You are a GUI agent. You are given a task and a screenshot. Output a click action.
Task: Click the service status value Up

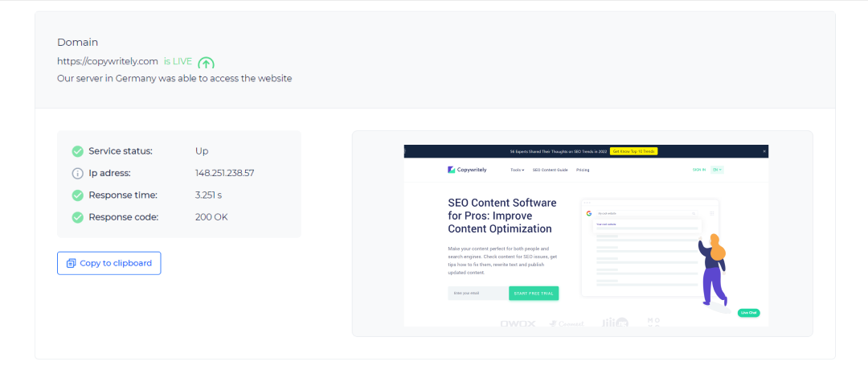(202, 150)
